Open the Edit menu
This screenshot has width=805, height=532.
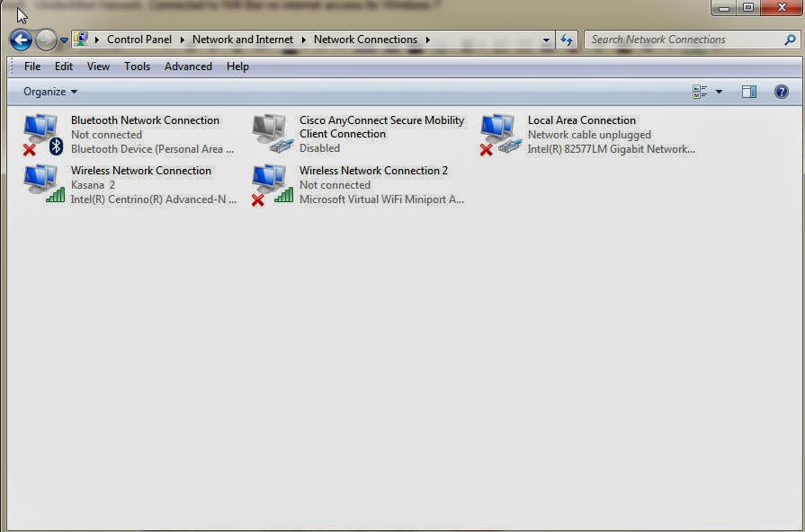coord(64,66)
